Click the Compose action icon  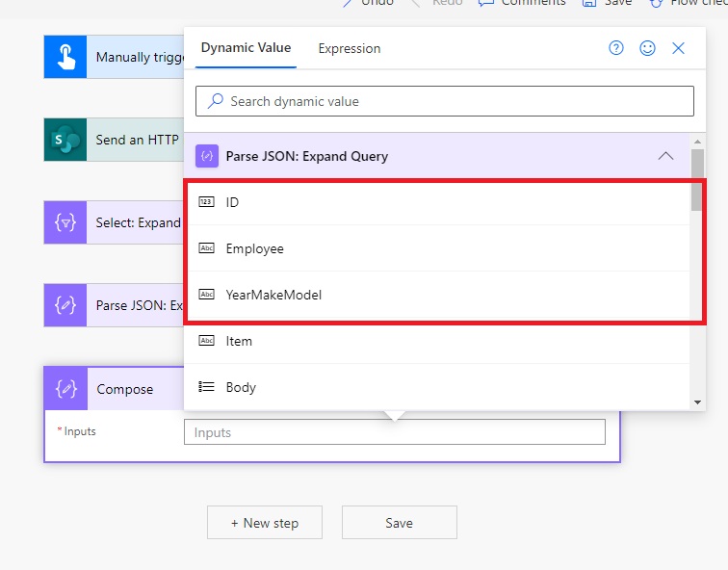pyautogui.click(x=66, y=389)
